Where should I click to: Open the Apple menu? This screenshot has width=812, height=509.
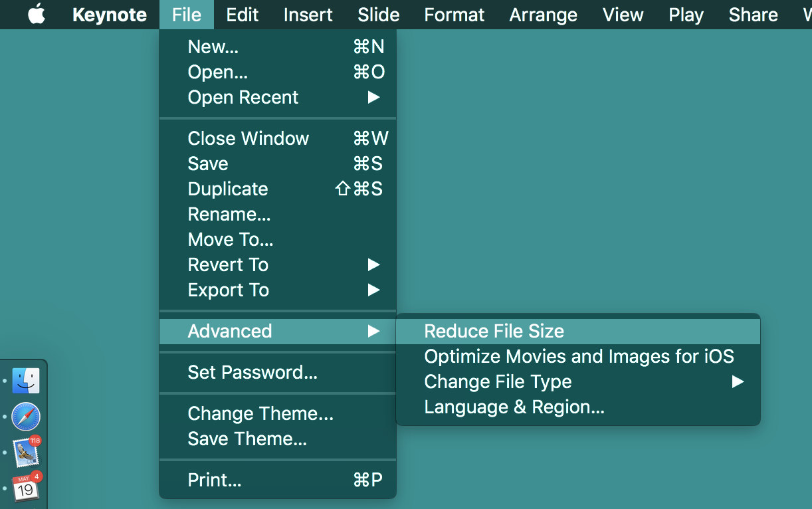[37, 14]
